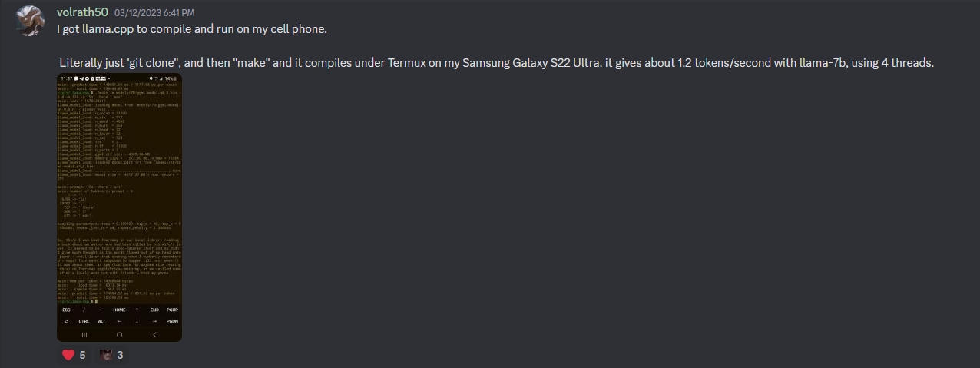Click the ESC key in the Termux screenshot

click(66, 310)
